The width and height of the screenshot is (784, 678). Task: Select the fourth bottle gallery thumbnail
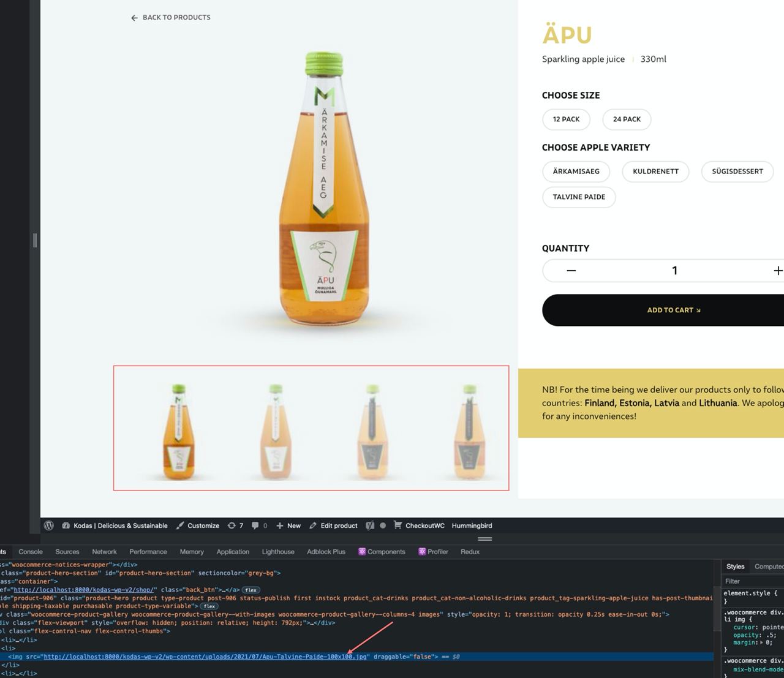(x=469, y=431)
